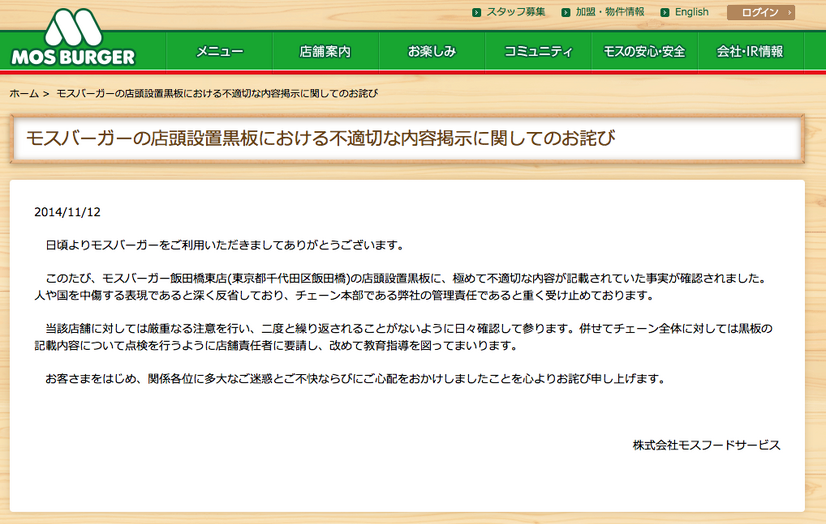Open the コミュニティ navigation tab
This screenshot has width=826, height=524.
pyautogui.click(x=538, y=51)
